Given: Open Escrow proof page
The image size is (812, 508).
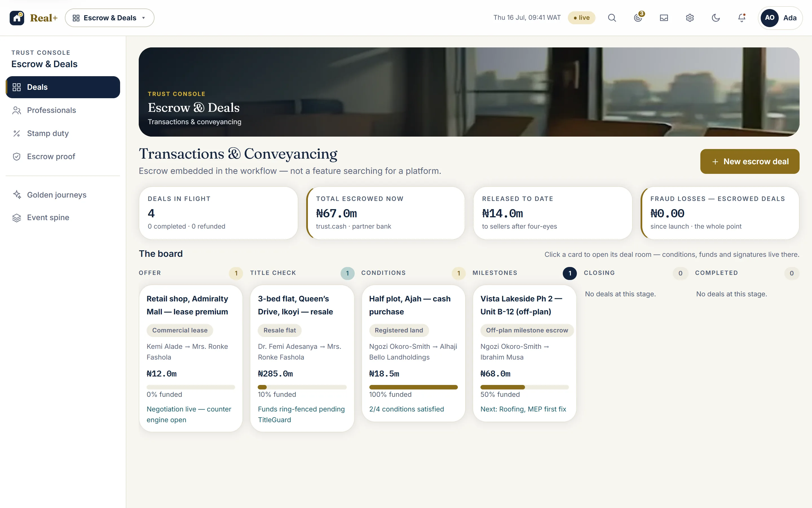Looking at the screenshot, I should coord(63,157).
